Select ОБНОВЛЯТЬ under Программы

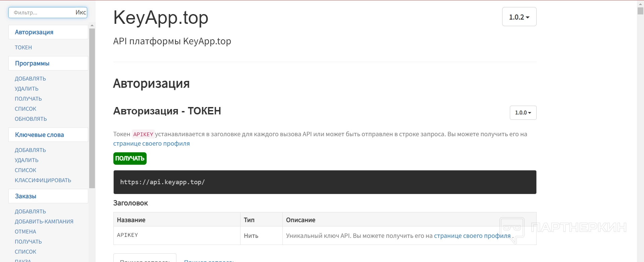coord(31,119)
